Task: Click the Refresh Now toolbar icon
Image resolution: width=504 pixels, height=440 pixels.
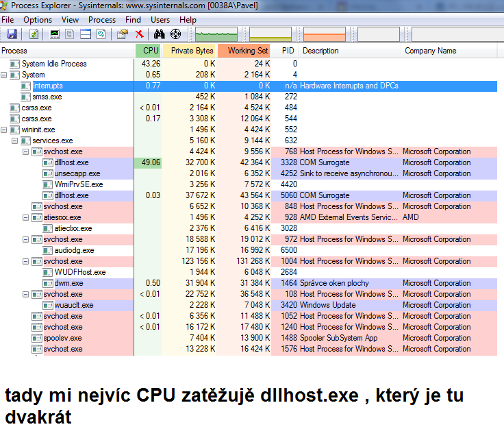Action: tap(34, 34)
